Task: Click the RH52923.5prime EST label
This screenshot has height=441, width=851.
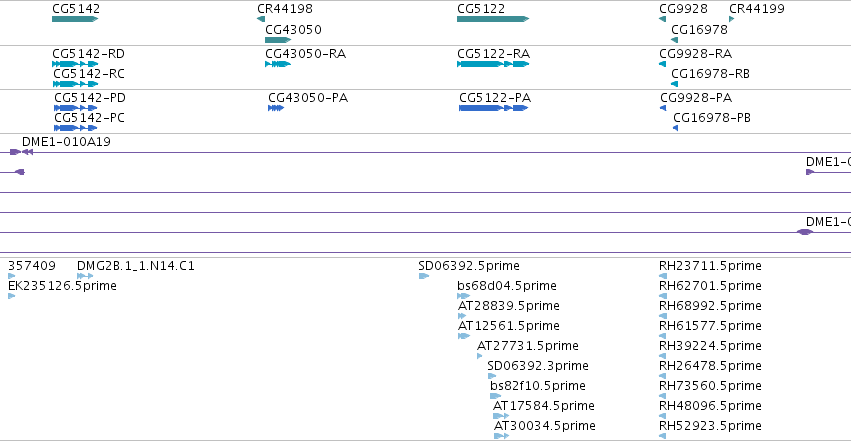Action: coord(710,426)
